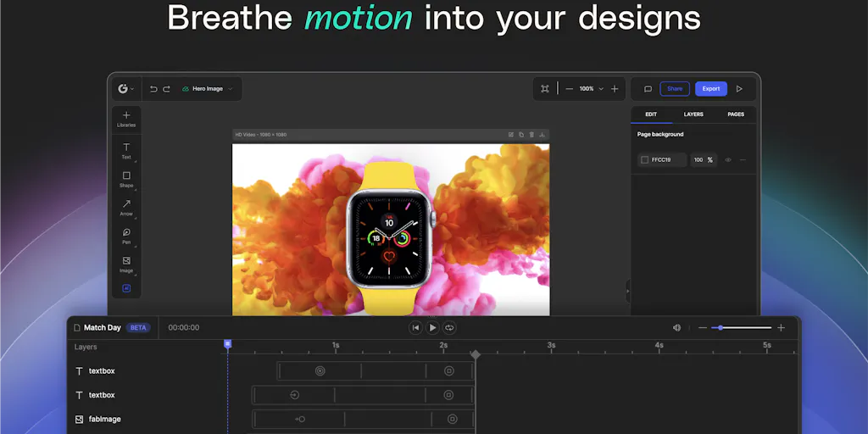Image resolution: width=868 pixels, height=434 pixels.
Task: Toggle page background visibility eye
Action: point(728,160)
